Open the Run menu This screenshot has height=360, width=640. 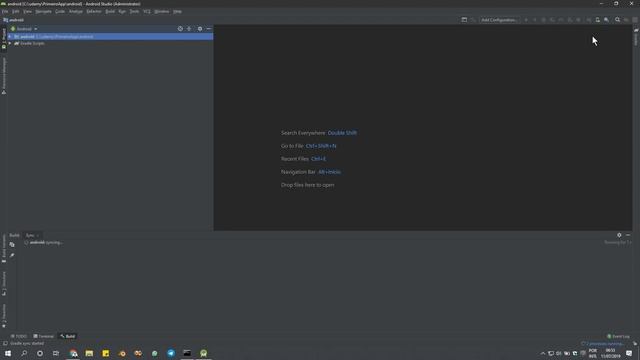122,11
